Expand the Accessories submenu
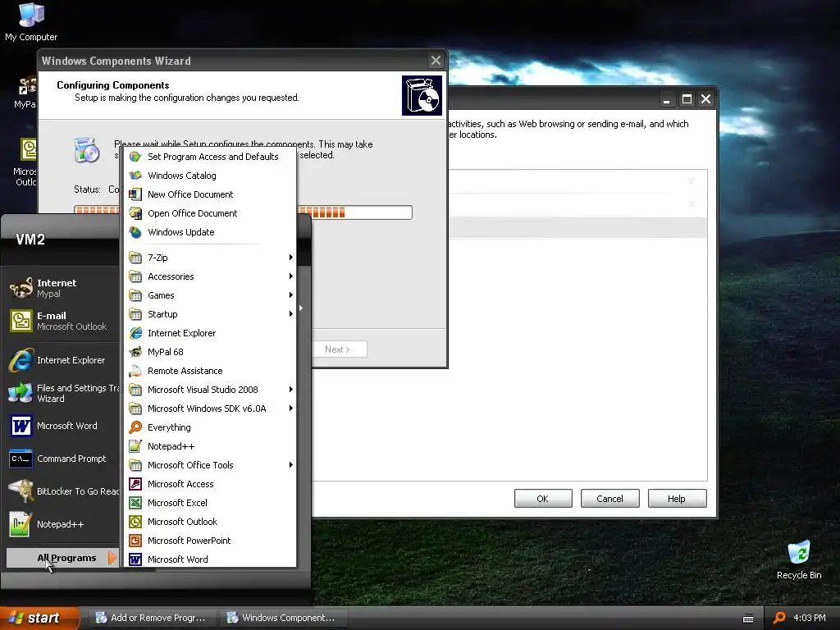The width and height of the screenshot is (840, 630). coord(210,276)
